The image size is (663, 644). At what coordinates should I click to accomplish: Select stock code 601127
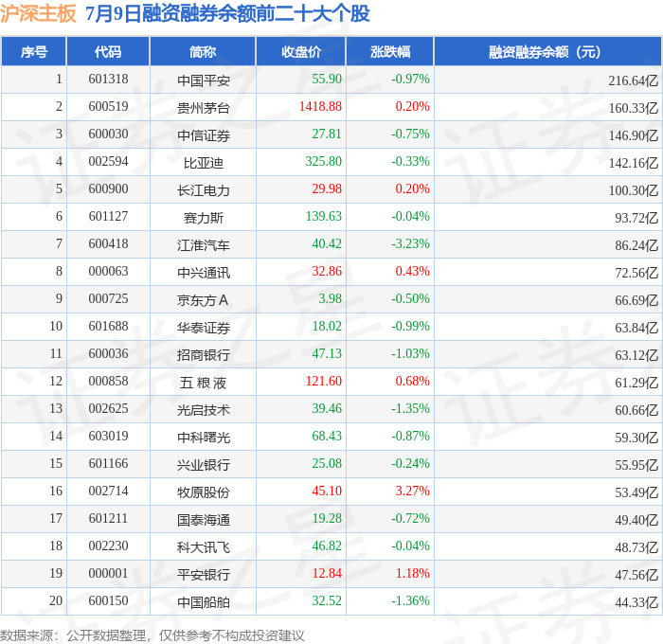click(x=108, y=217)
